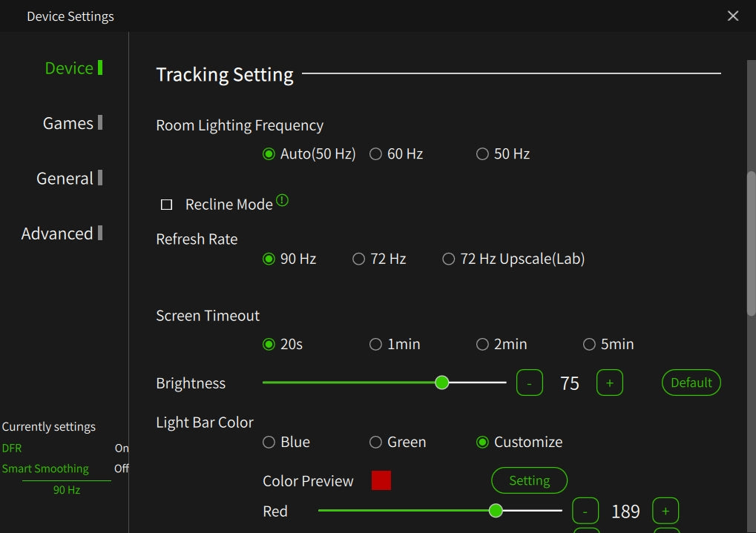This screenshot has width=756, height=533.
Task: Decrease Red value with minus button
Action: point(585,511)
